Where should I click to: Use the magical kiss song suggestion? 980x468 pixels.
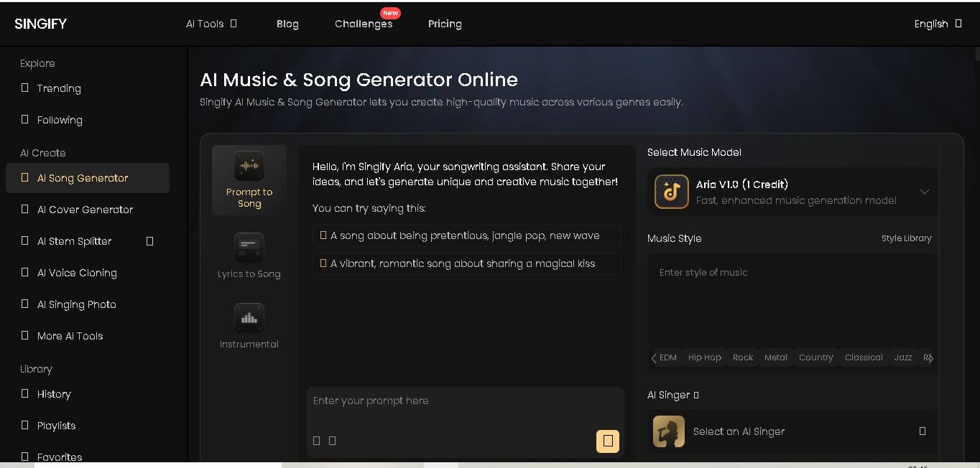tap(467, 263)
